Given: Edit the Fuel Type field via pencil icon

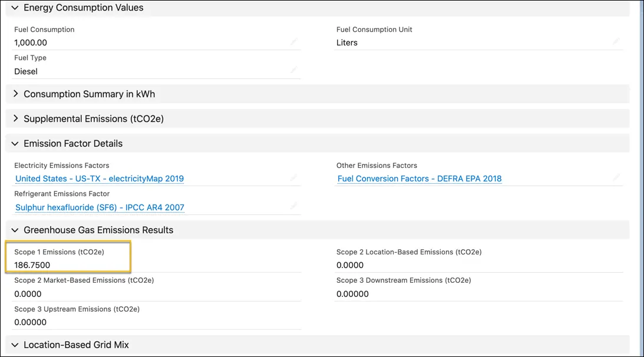Looking at the screenshot, I should (x=293, y=71).
